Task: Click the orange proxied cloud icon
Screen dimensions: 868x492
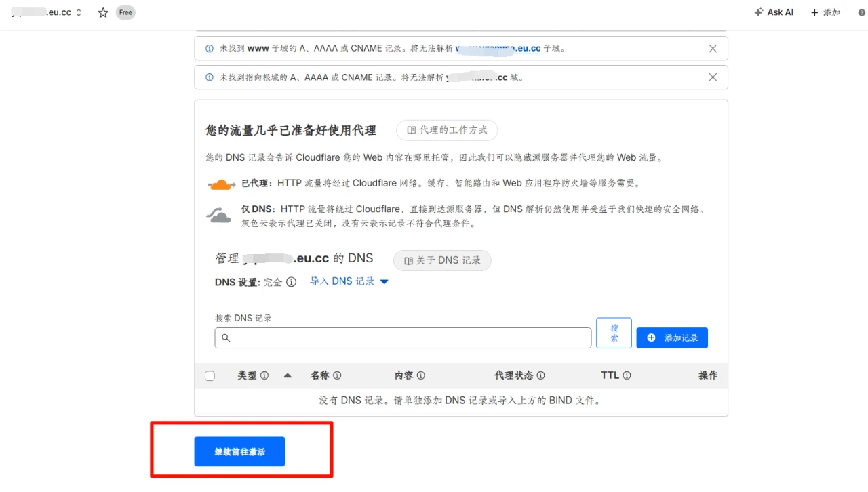Action: coord(220,184)
